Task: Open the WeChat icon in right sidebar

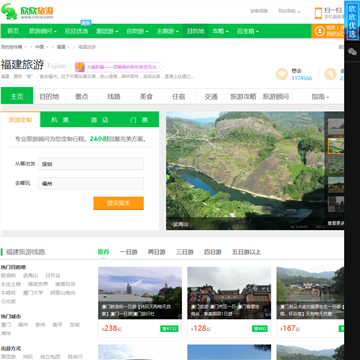Action: point(352,51)
